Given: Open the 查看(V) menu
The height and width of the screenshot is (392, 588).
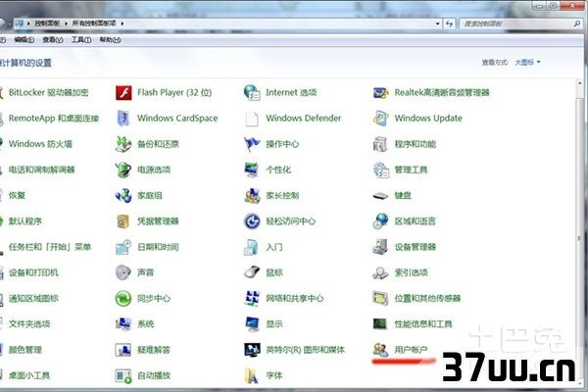Looking at the screenshot, I should (x=53, y=40).
